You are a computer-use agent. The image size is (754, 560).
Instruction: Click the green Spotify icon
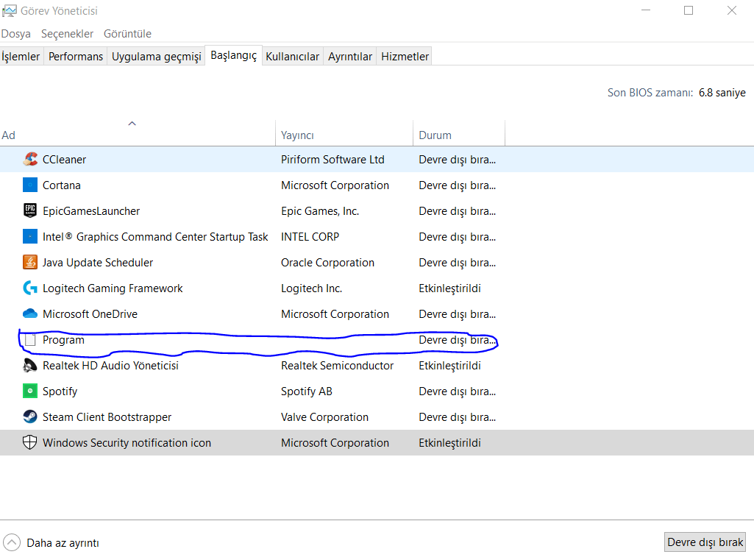point(30,391)
